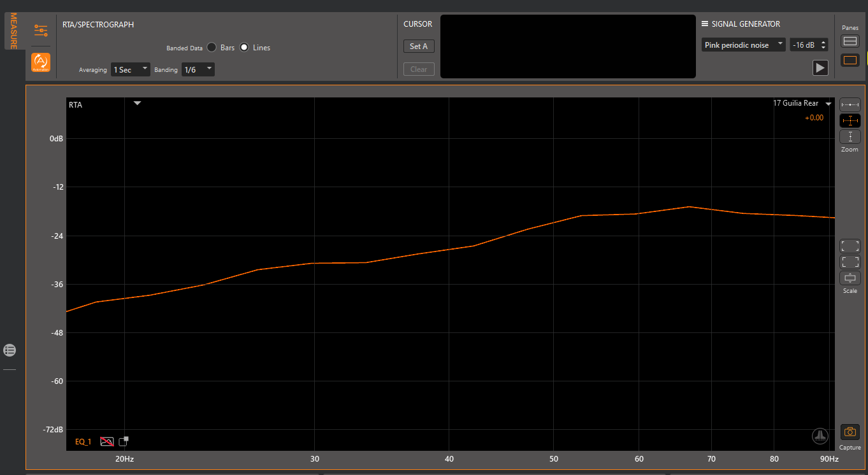Open the MEASURE side tab
This screenshot has height=475, width=868.
(13, 31)
